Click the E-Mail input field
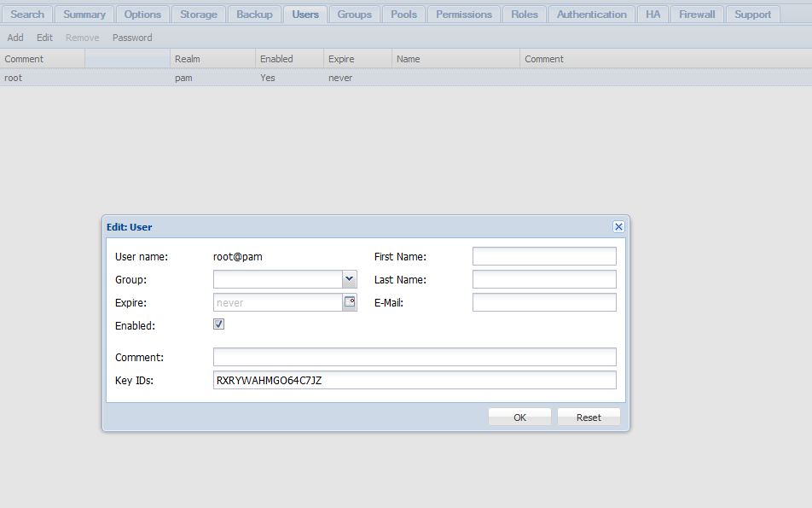The width and height of the screenshot is (812, 508). point(543,302)
